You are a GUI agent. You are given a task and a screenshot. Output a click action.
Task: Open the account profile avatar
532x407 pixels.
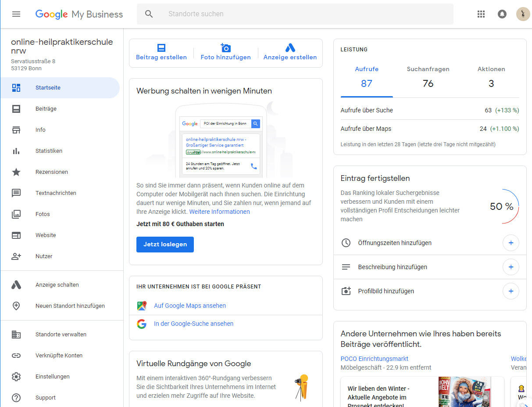coord(523,14)
